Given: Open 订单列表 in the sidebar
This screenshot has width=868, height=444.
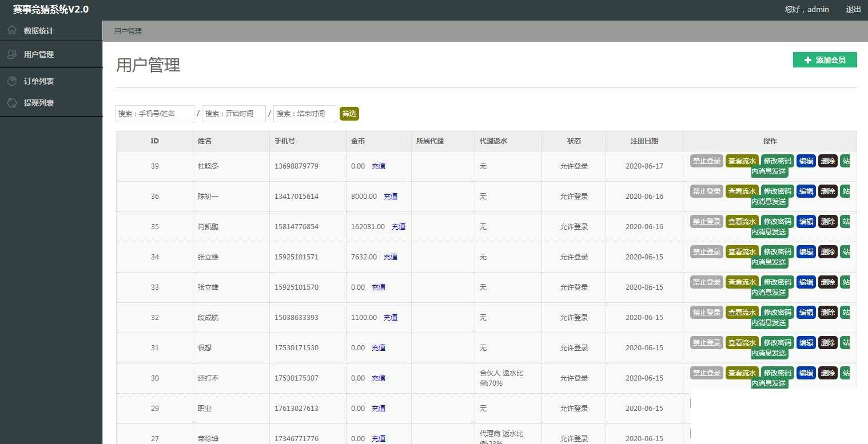Looking at the screenshot, I should pos(39,81).
